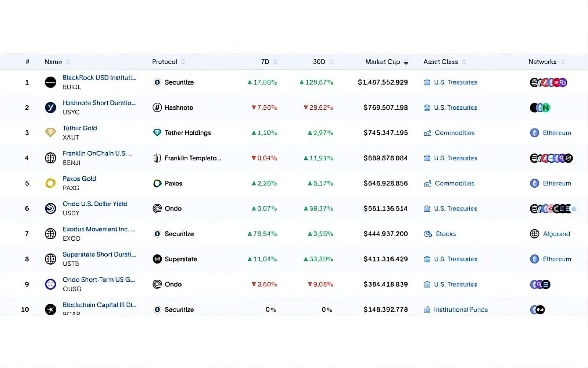Viewport: 588px width, 368px height.
Task: Open BlackRock USD Institutional asset link
Action: pos(99,78)
